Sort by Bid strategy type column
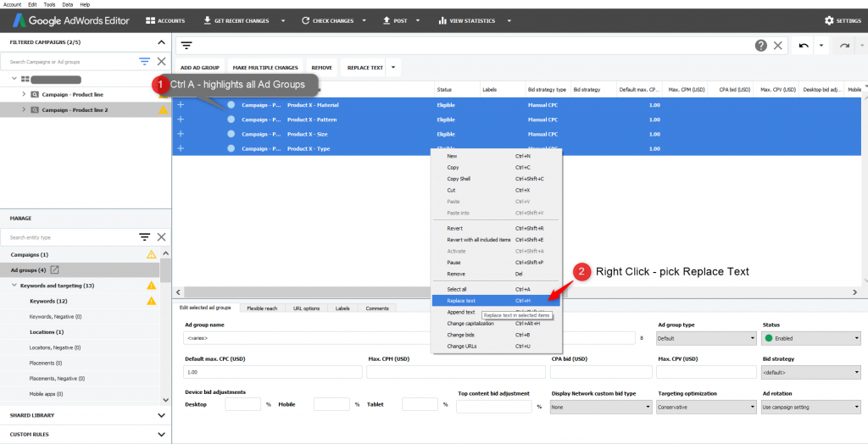Viewport: 868px width, 444px height. pos(547,89)
